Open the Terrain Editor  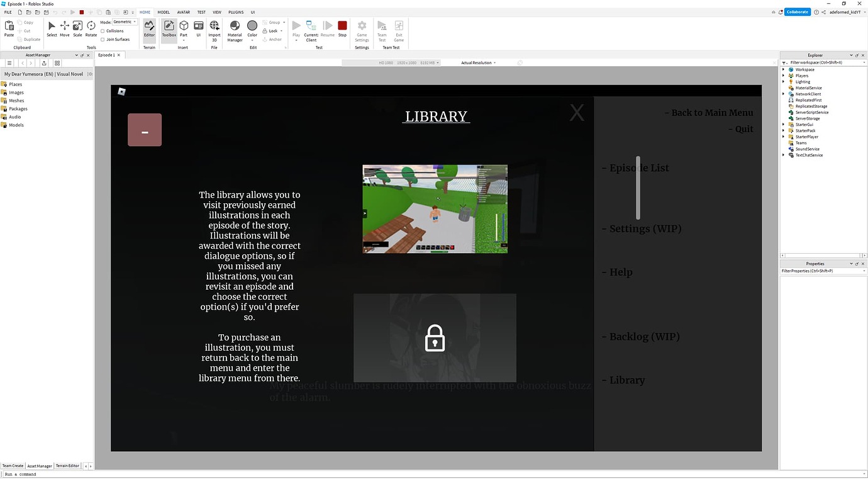[149, 30]
